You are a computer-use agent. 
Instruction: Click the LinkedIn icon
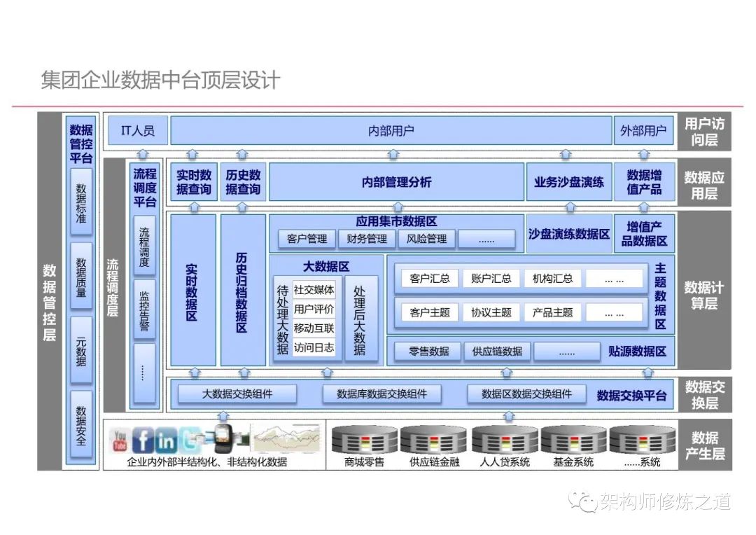point(166,441)
